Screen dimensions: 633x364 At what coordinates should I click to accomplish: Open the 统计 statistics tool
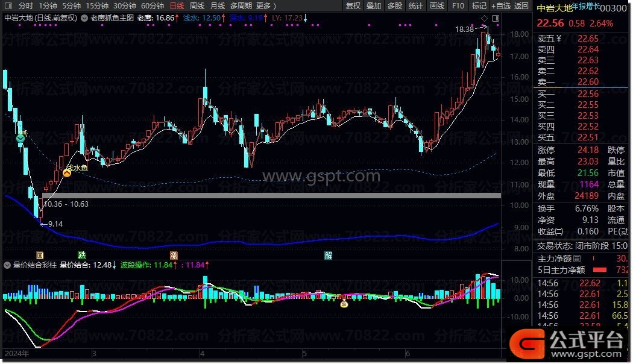tap(415, 6)
